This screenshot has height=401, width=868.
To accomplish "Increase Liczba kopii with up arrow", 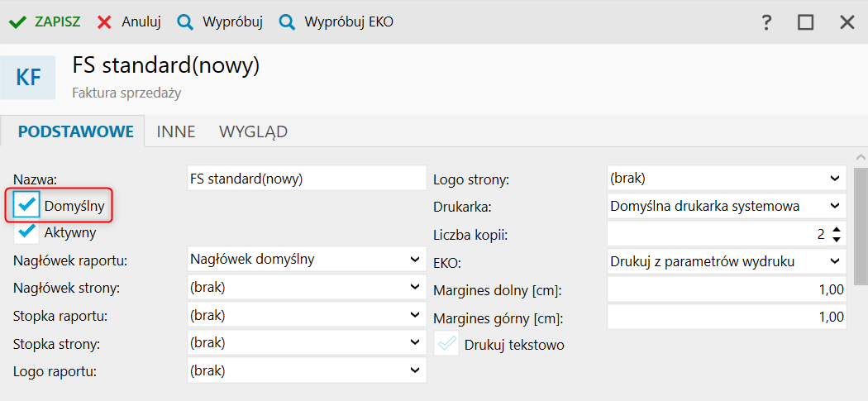I will click(x=837, y=230).
